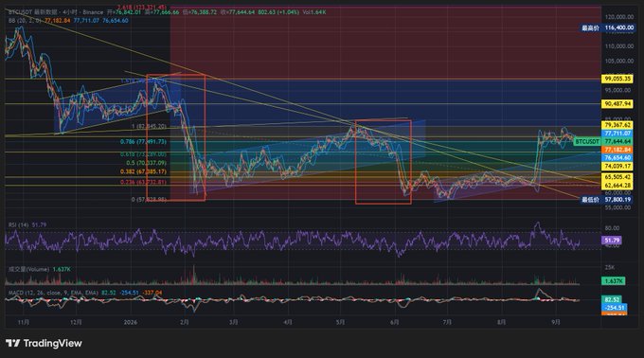This screenshot has width=644, height=358.
Task: Click the yellow 62,664.28 price label
Action: click(x=617, y=186)
